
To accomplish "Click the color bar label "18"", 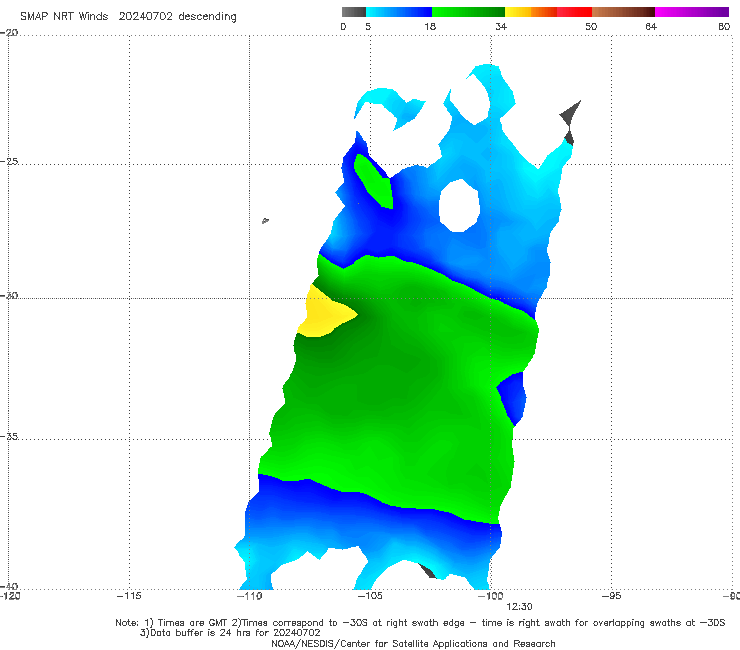I will 430,26.
